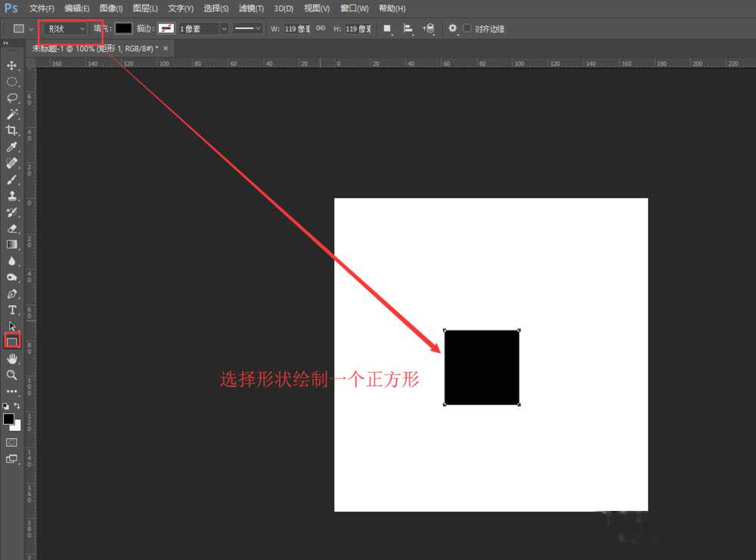The width and height of the screenshot is (756, 560).
Task: Select the Crop tool
Action: click(11, 130)
